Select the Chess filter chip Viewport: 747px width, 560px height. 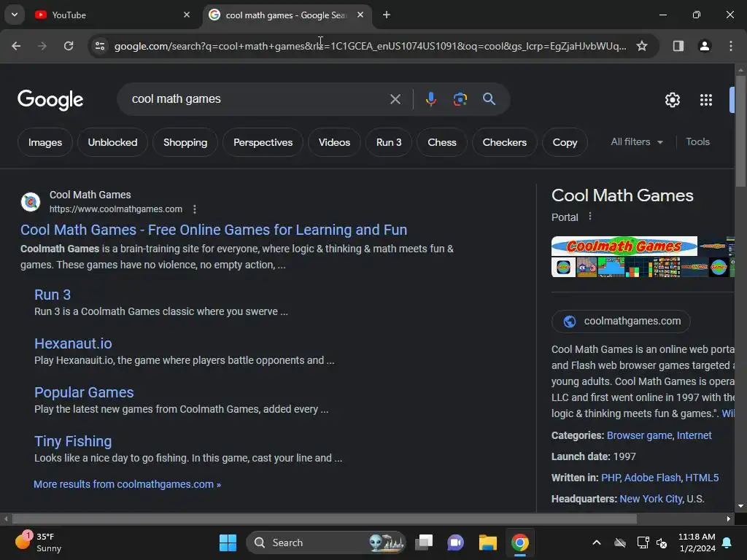(441, 142)
